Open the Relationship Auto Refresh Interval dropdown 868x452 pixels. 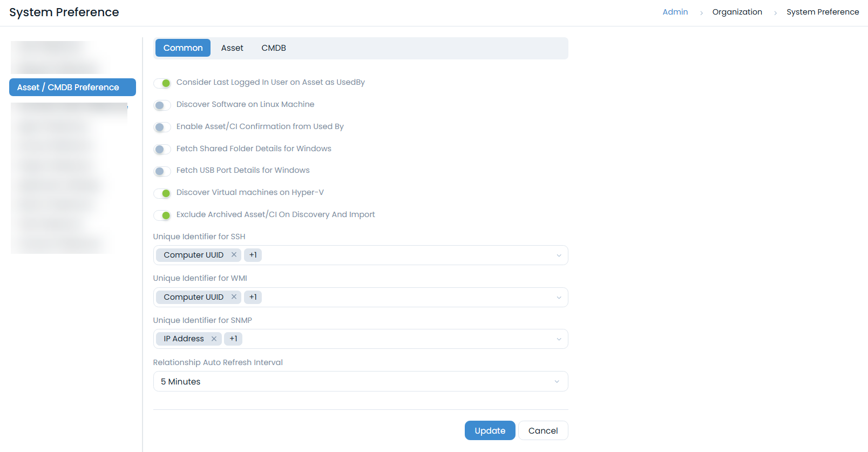557,381
